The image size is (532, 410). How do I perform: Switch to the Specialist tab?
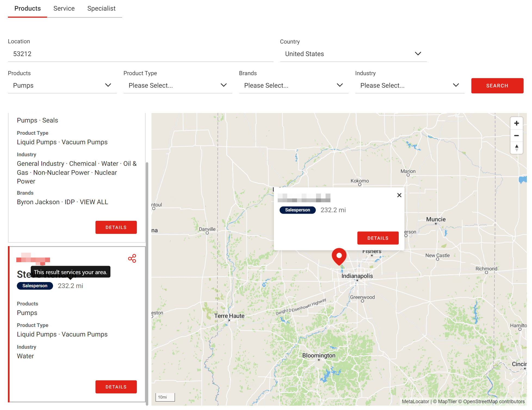(x=101, y=8)
